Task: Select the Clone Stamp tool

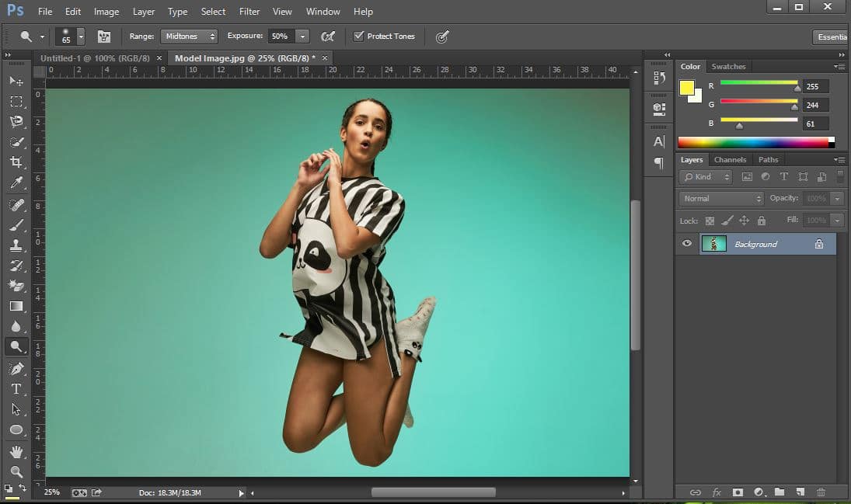Action: click(x=16, y=245)
